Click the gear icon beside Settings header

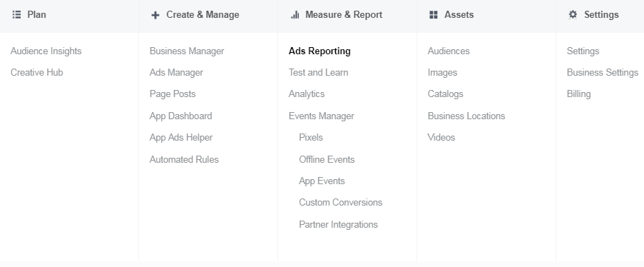click(x=573, y=15)
